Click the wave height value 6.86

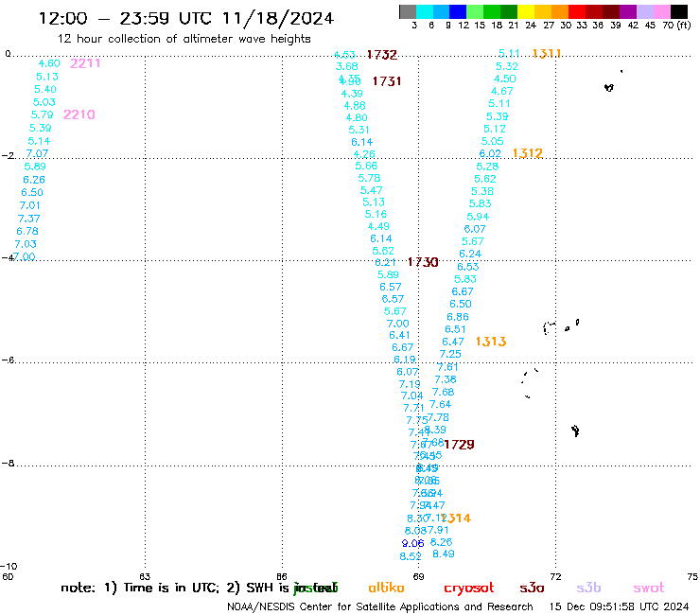tap(458, 317)
